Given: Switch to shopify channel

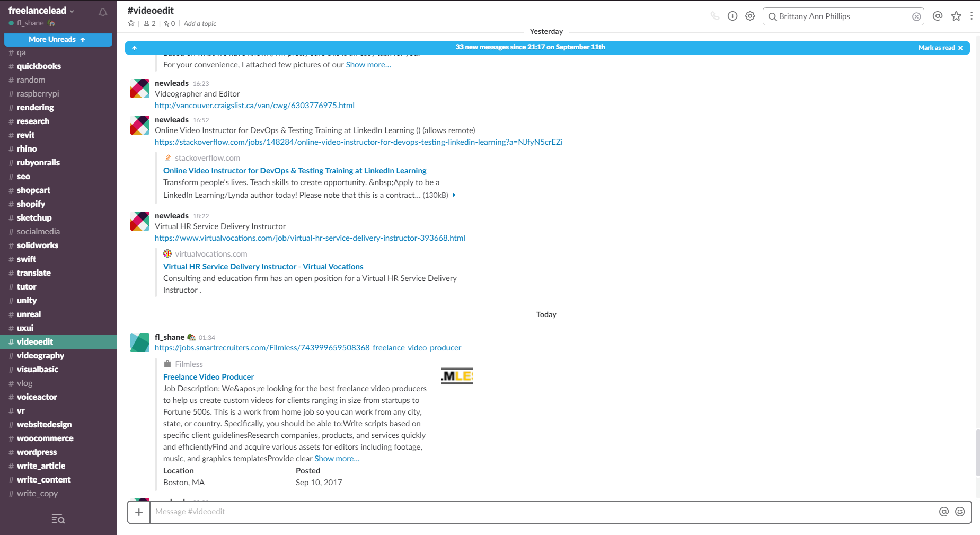Looking at the screenshot, I should (58, 204).
